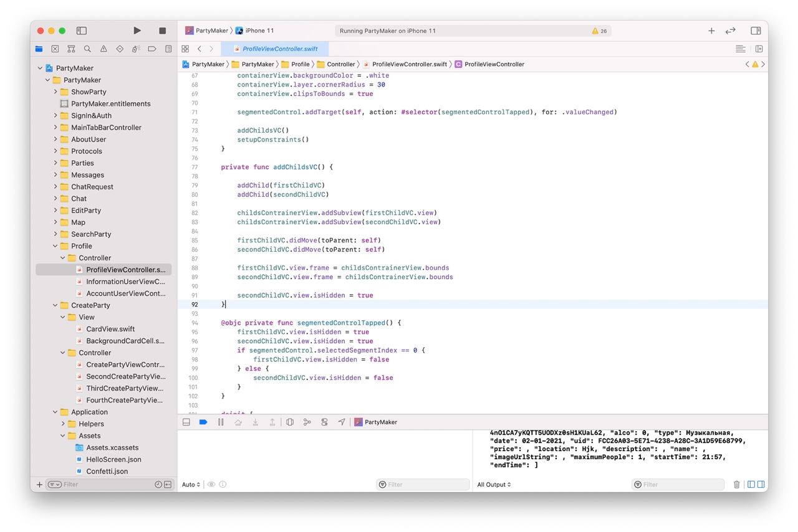Add a new editor on the right
This screenshot has width=798, height=532.
[x=759, y=49]
